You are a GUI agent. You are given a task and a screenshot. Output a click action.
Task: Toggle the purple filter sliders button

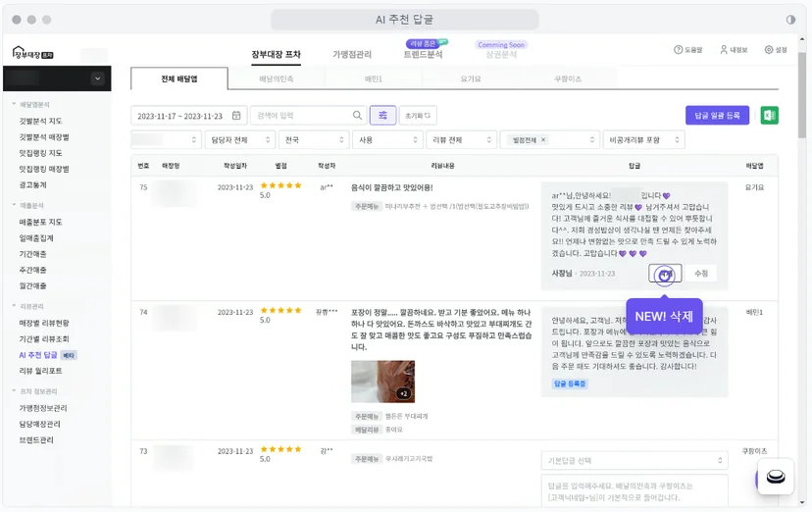pyautogui.click(x=382, y=116)
